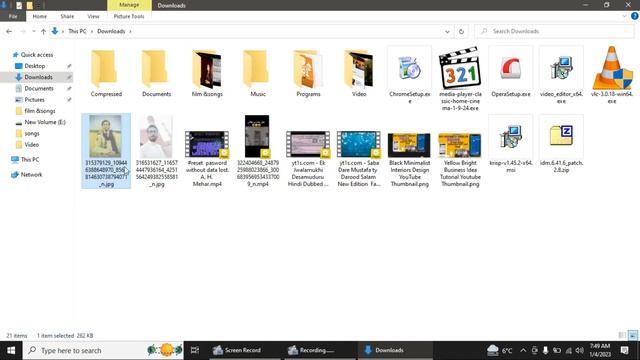Switch to the Share ribbon tab
Viewport: 640px width, 360px height.
pos(67,16)
